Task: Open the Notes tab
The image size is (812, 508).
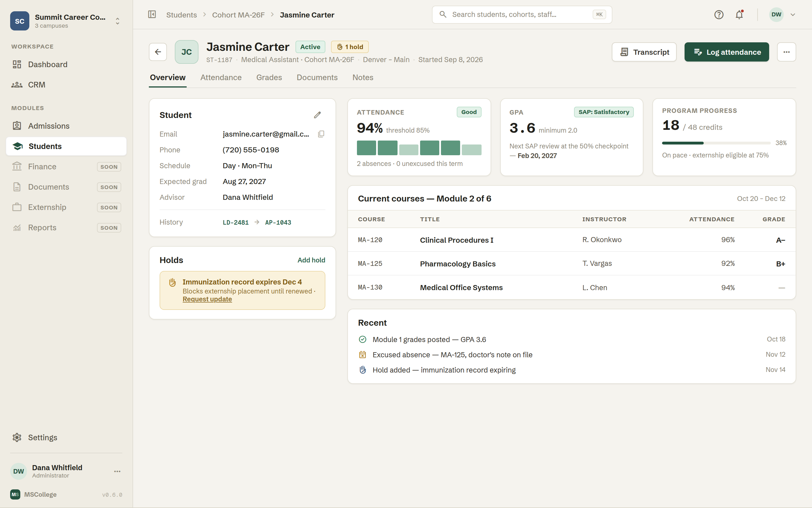Action: pos(363,77)
